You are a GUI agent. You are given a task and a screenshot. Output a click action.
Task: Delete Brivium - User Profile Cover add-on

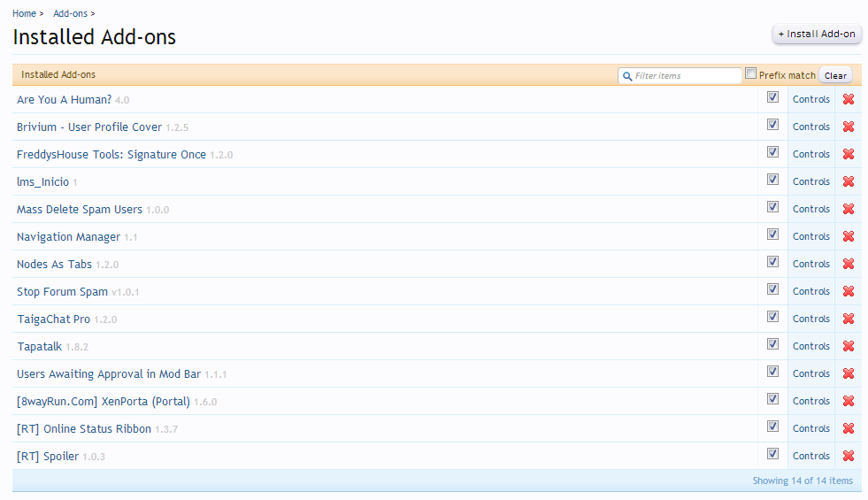pos(848,127)
